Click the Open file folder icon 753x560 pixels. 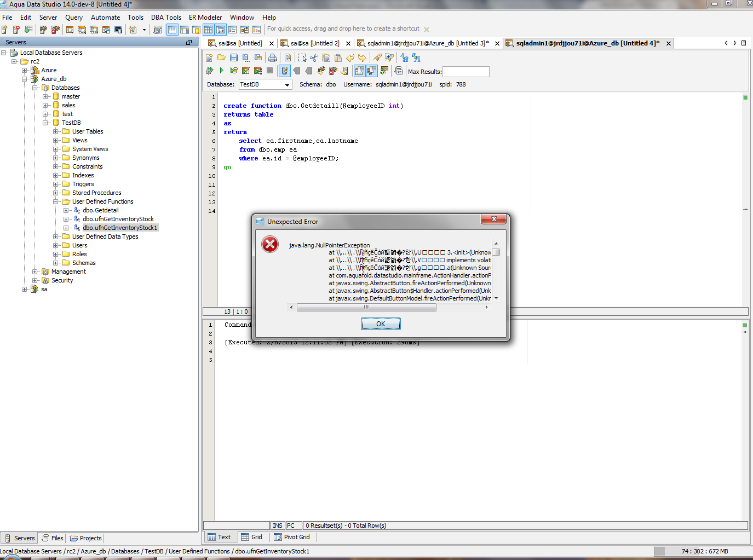pyautogui.click(x=221, y=57)
